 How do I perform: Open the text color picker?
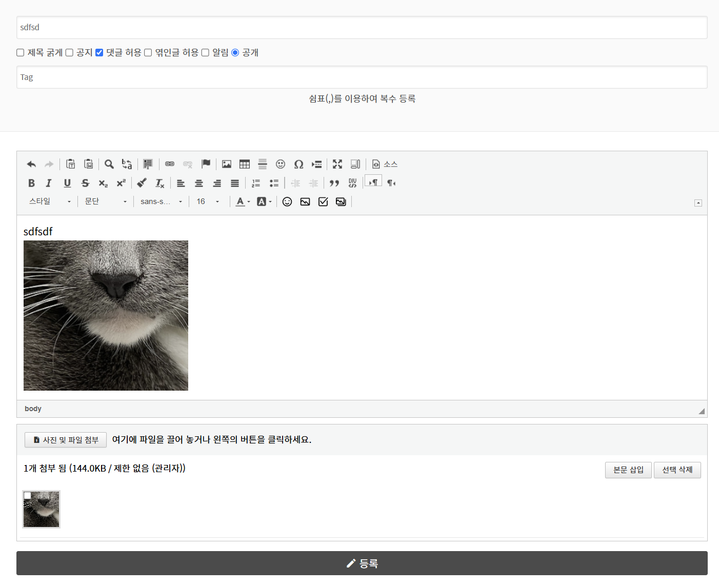243,201
